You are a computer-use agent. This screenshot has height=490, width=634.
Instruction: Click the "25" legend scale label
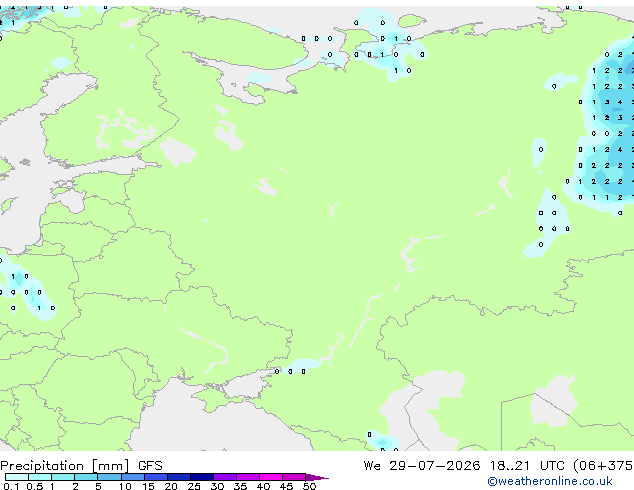pos(194,486)
